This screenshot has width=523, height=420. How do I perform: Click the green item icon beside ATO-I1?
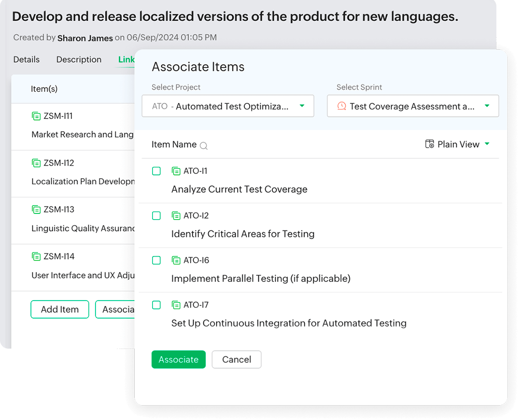(177, 171)
